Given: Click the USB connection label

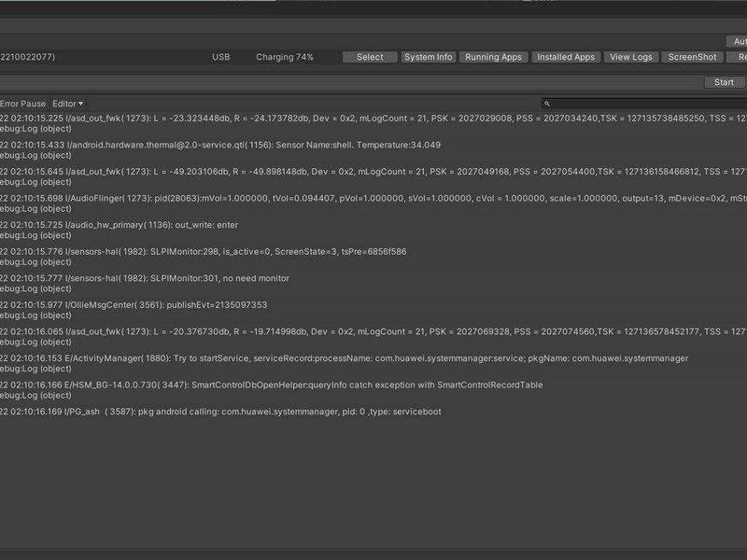Looking at the screenshot, I should (221, 57).
